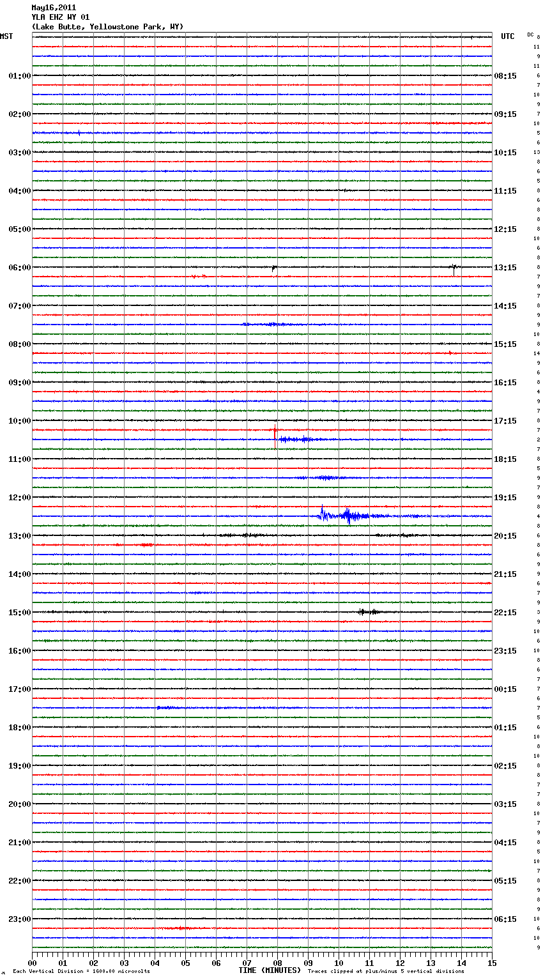Select the 15:00 MST time label
The height and width of the screenshot is (980, 543).
pos(20,613)
